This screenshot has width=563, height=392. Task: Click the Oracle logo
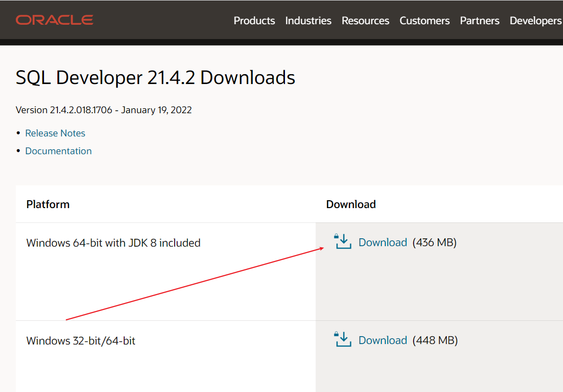(x=54, y=20)
